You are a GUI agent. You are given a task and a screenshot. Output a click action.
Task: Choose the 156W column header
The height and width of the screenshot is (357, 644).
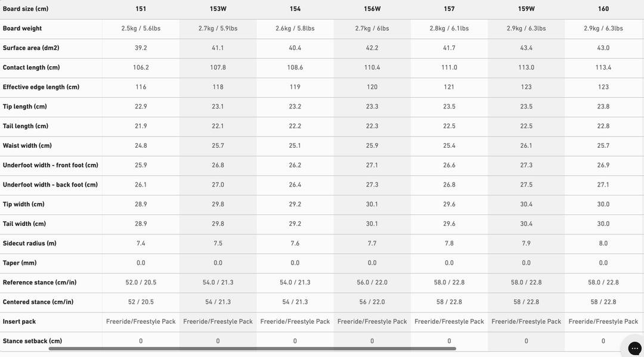coord(372,9)
